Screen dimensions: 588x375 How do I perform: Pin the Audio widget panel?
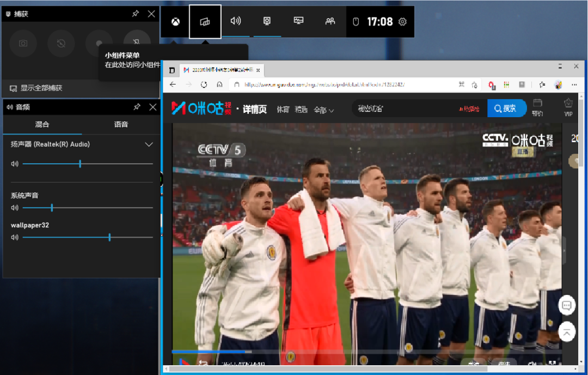click(x=137, y=107)
